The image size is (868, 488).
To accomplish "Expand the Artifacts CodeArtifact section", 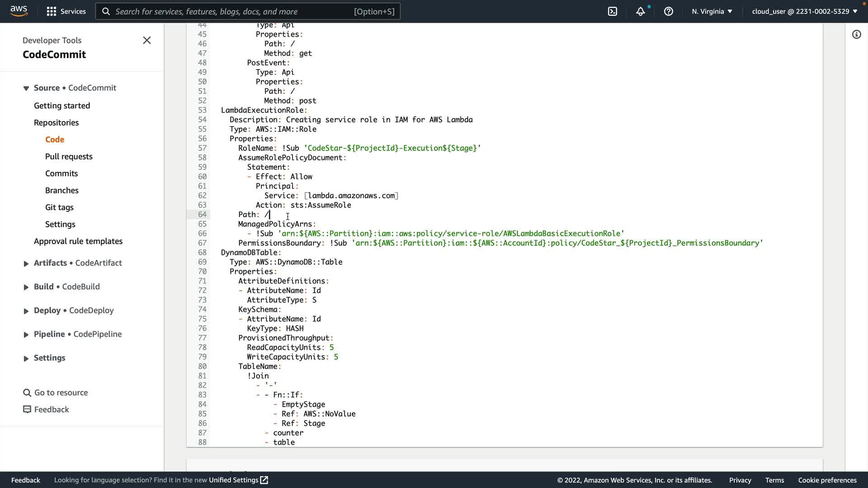I will point(26,263).
